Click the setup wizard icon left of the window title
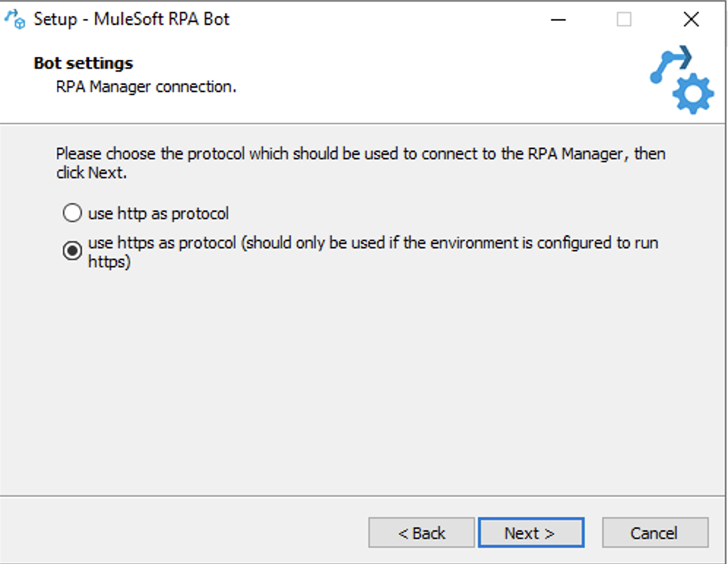The image size is (728, 564). coord(14,19)
